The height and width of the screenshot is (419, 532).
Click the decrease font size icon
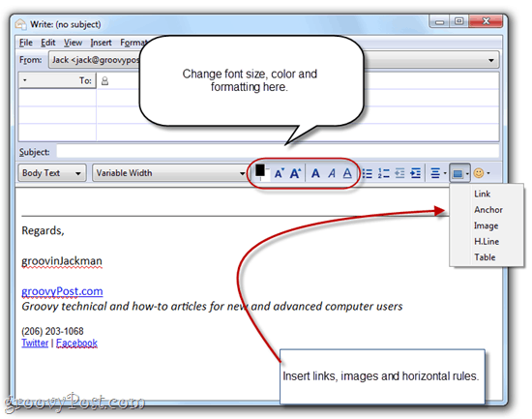point(279,173)
